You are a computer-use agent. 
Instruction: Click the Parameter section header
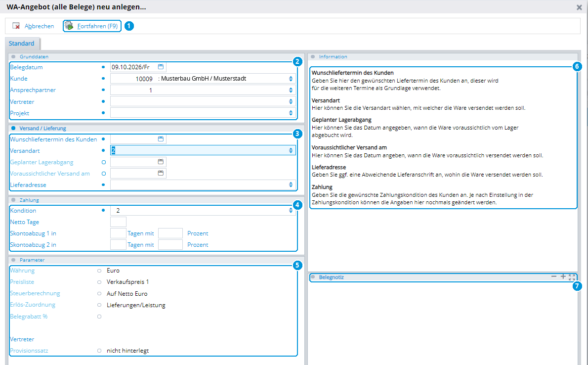(x=156, y=260)
